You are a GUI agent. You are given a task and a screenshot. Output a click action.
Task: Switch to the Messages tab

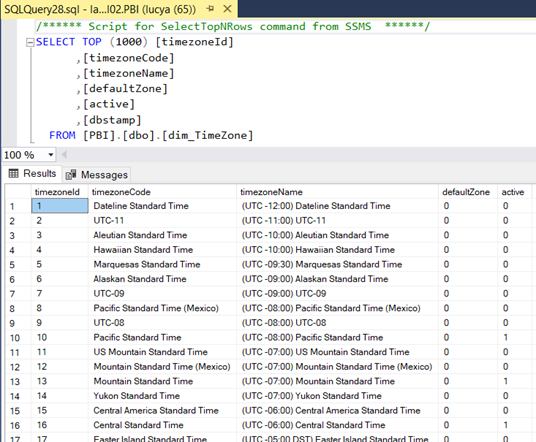coord(97,175)
